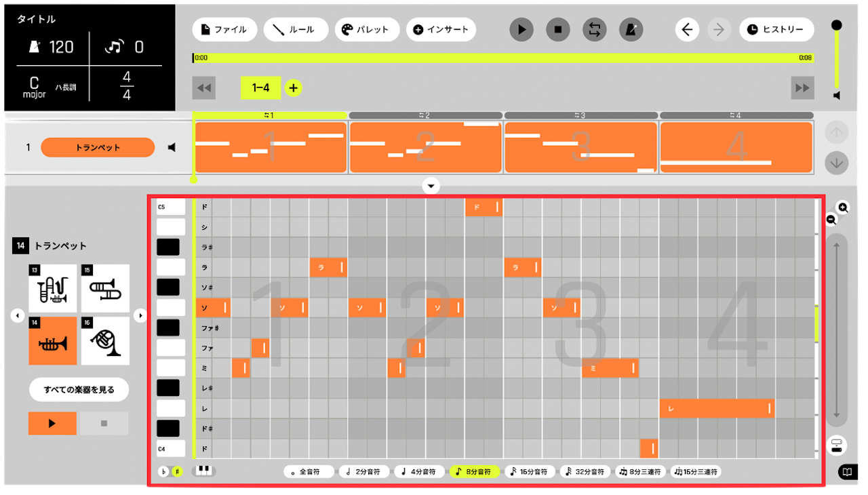Image resolution: width=868 pixels, height=495 pixels.
Task: Click the undo back arrow icon
Action: coord(687,30)
